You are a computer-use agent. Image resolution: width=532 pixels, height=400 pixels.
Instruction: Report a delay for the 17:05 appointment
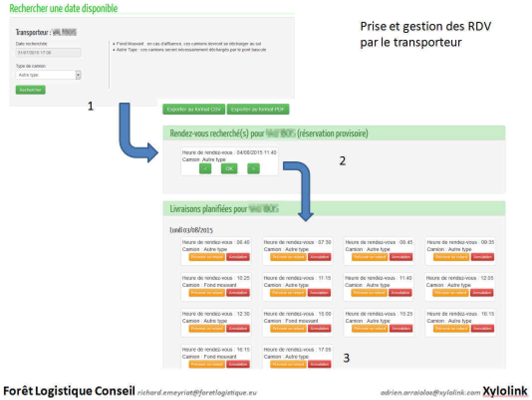coord(288,364)
